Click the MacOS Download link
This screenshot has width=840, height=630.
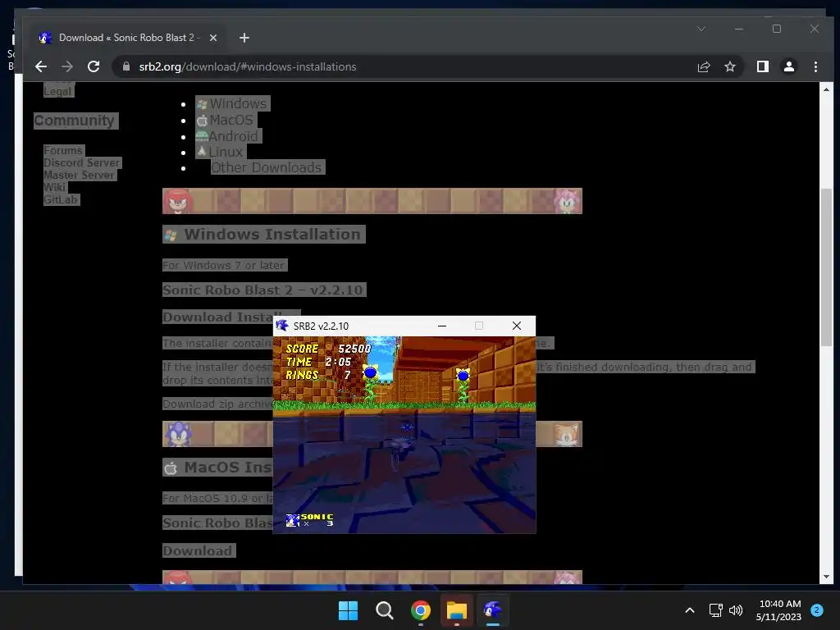tap(198, 550)
